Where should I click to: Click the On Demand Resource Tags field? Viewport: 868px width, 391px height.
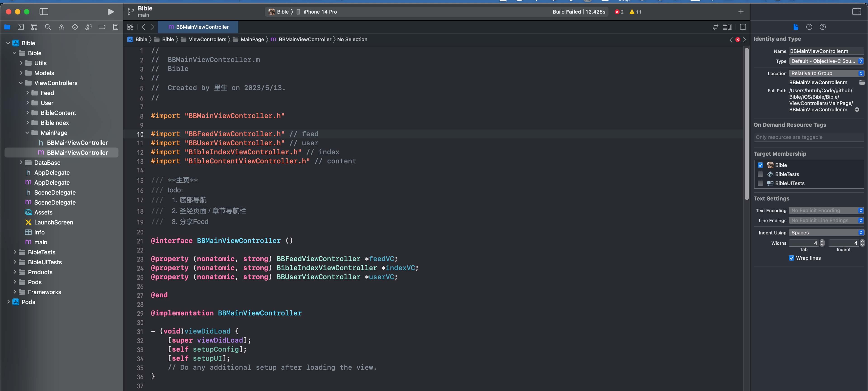pyautogui.click(x=809, y=137)
